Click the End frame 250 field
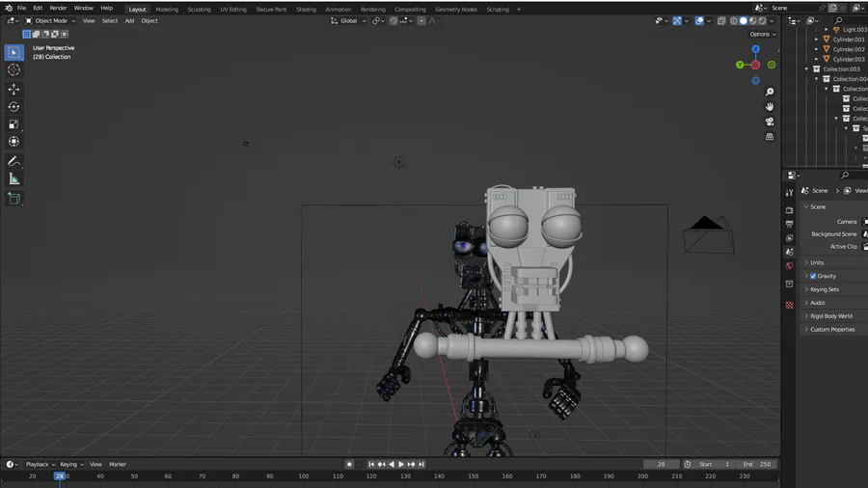The height and width of the screenshot is (488, 868). [757, 464]
